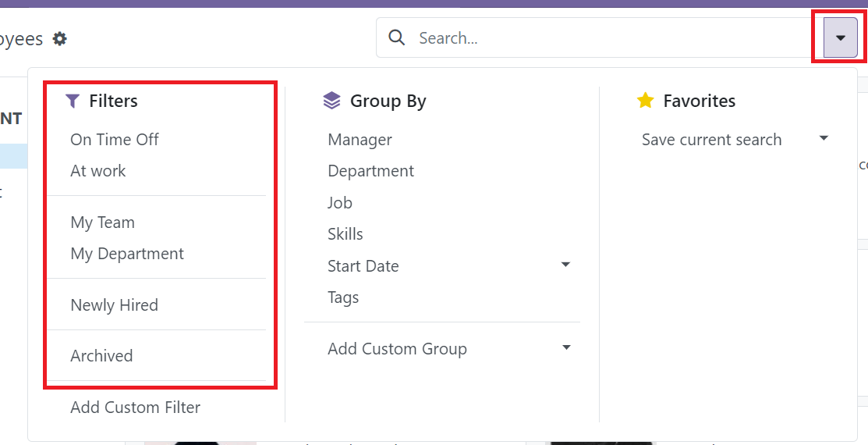Toggle the search options dropdown arrow button

tap(840, 37)
